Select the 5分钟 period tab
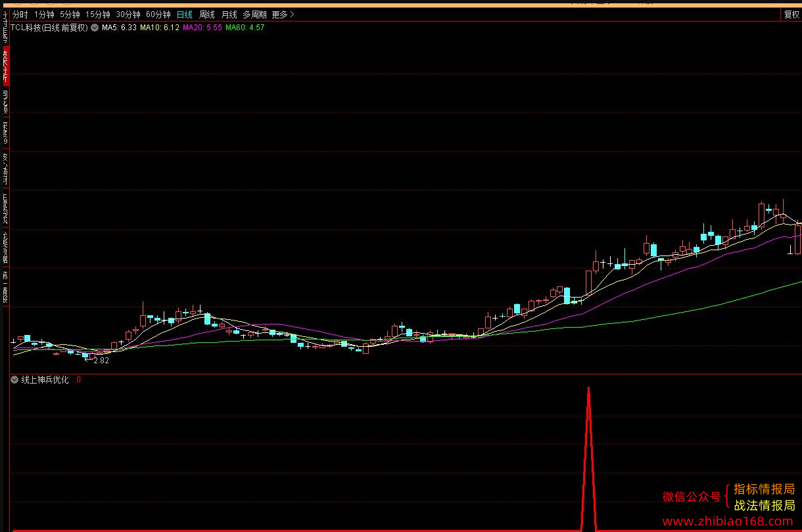Viewport: 802px width, 532px height. [70, 14]
